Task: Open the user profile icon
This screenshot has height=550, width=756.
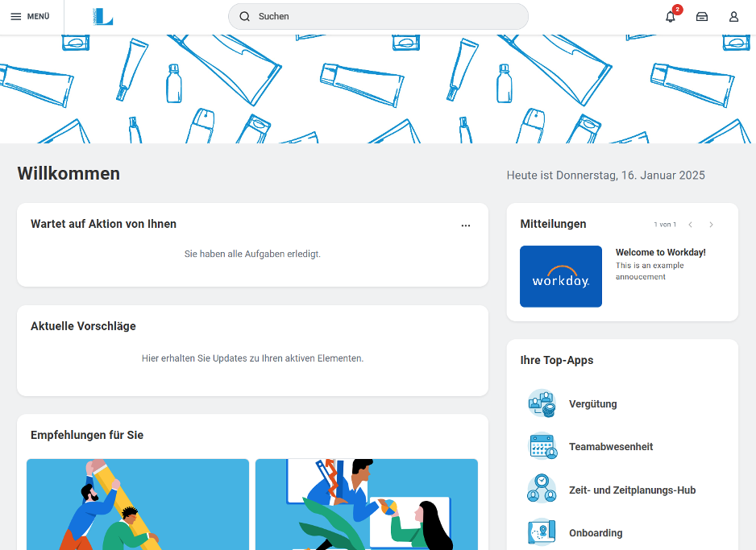Action: click(733, 17)
